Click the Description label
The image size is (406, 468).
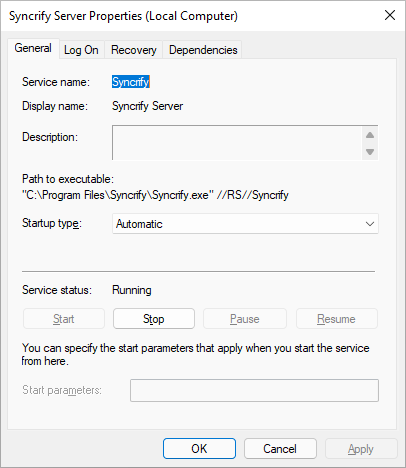pos(50,137)
